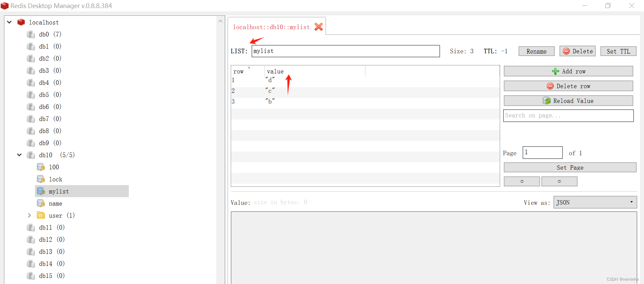Close the localhost::db10::mylist tab

click(319, 27)
